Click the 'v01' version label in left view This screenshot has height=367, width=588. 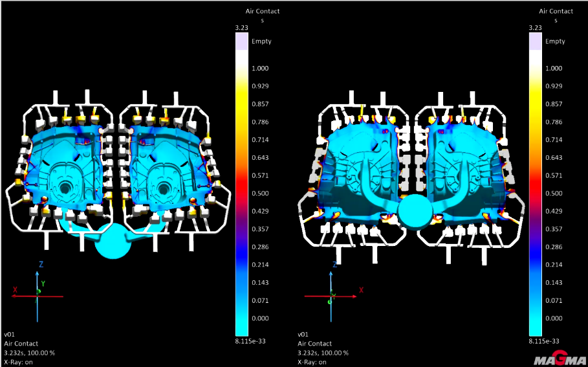(9, 335)
